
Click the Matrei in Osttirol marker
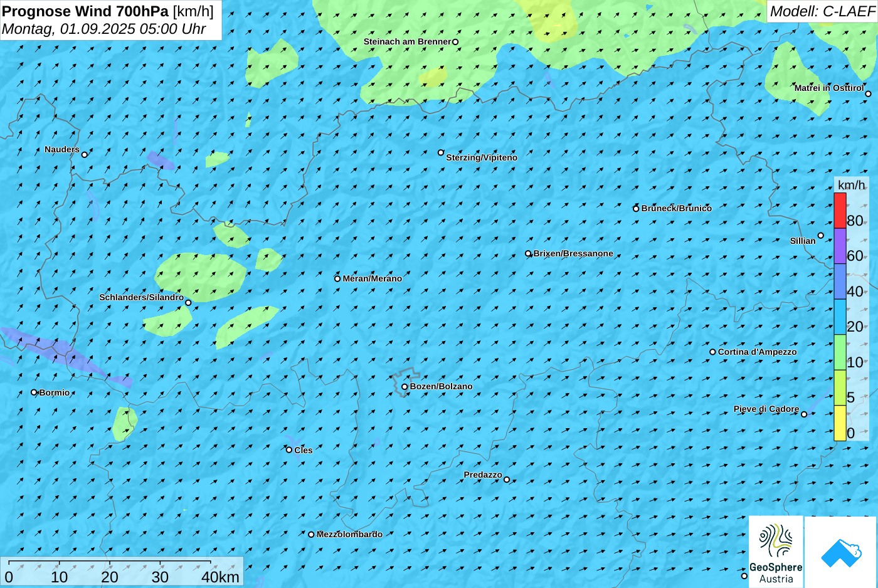(868, 94)
